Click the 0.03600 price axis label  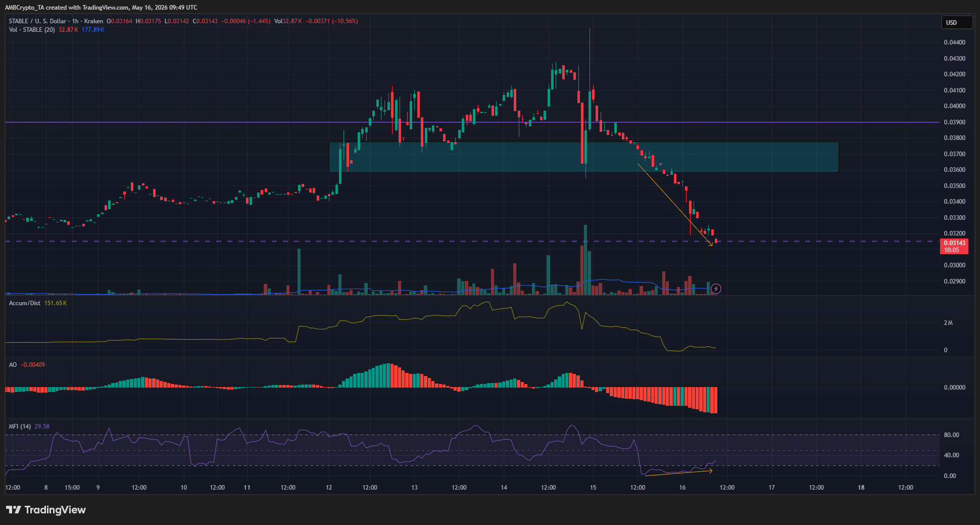pyautogui.click(x=954, y=170)
